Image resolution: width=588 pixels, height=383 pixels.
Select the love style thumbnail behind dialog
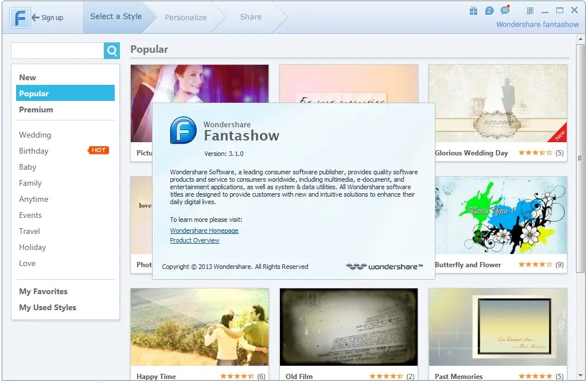(141, 215)
